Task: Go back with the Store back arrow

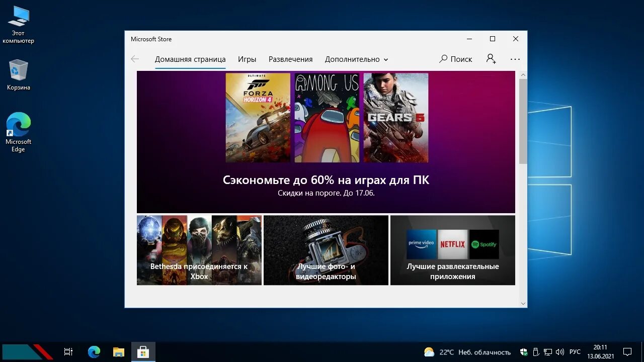Action: pos(135,59)
